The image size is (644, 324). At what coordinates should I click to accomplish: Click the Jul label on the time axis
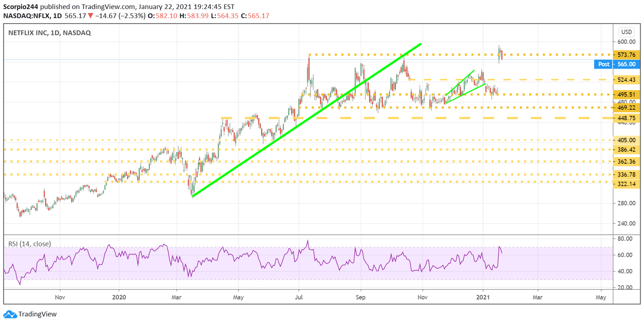[x=299, y=298]
